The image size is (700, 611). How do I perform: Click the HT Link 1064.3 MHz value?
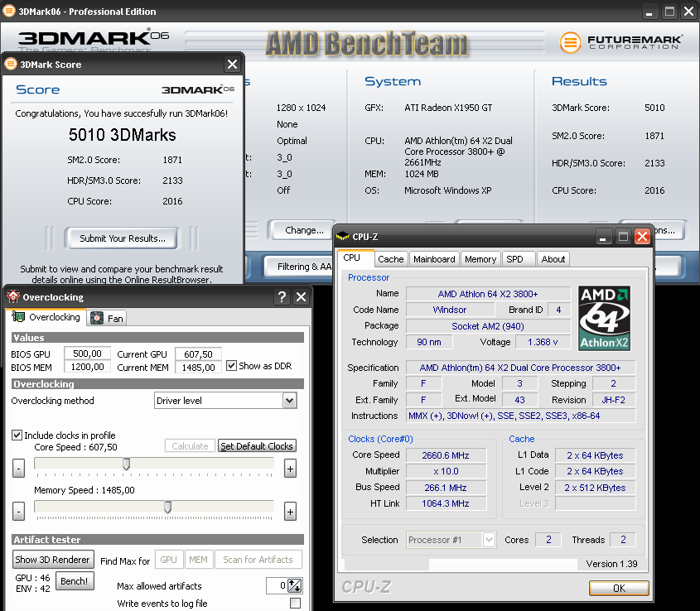(x=446, y=503)
